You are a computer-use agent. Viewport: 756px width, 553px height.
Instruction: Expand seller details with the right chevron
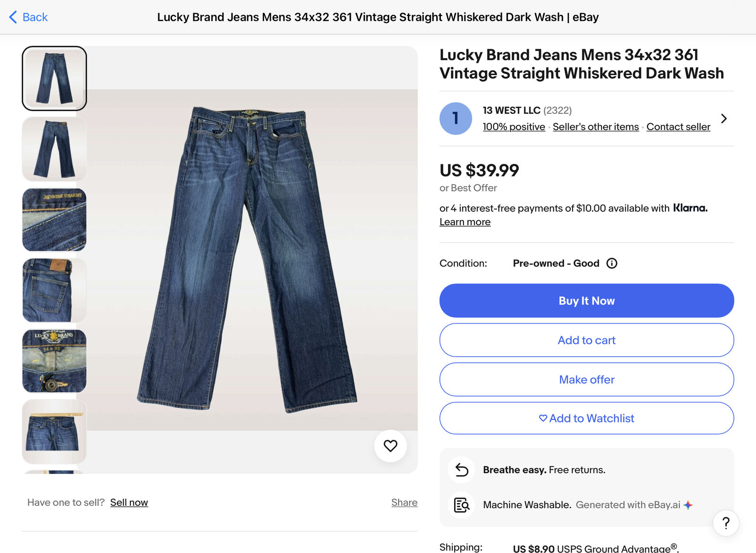tap(724, 119)
